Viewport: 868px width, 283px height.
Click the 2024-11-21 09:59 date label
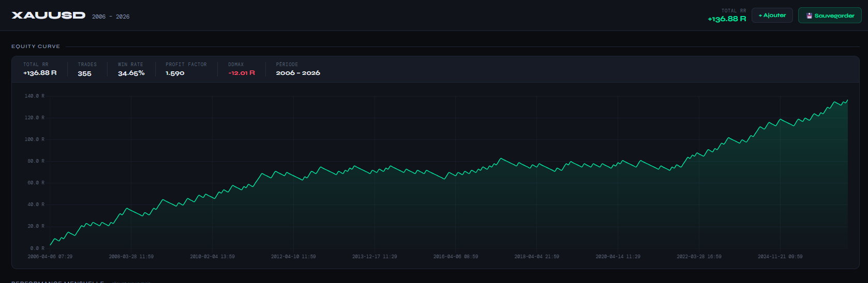780,257
